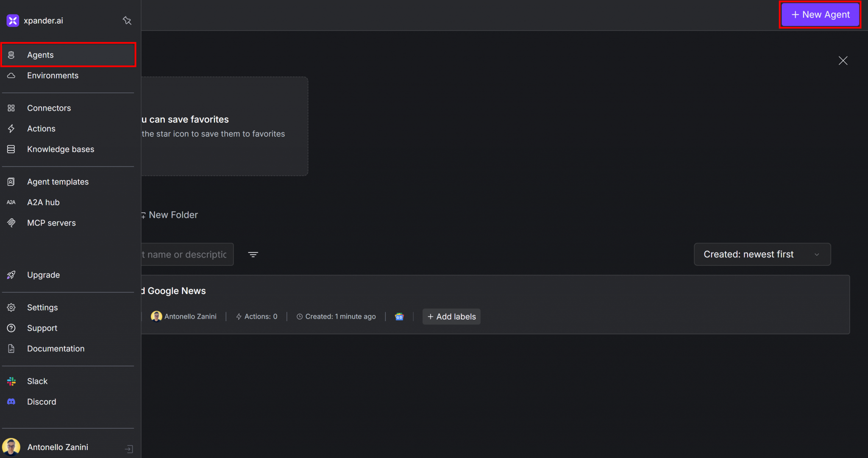Click the Documentation link
The image size is (868, 458).
[x=56, y=348]
